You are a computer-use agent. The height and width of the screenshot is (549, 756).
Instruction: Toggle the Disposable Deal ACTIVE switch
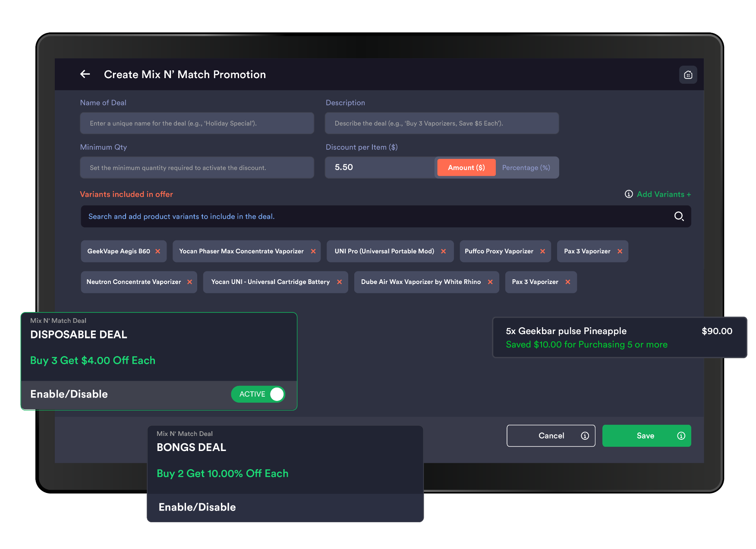[258, 394]
